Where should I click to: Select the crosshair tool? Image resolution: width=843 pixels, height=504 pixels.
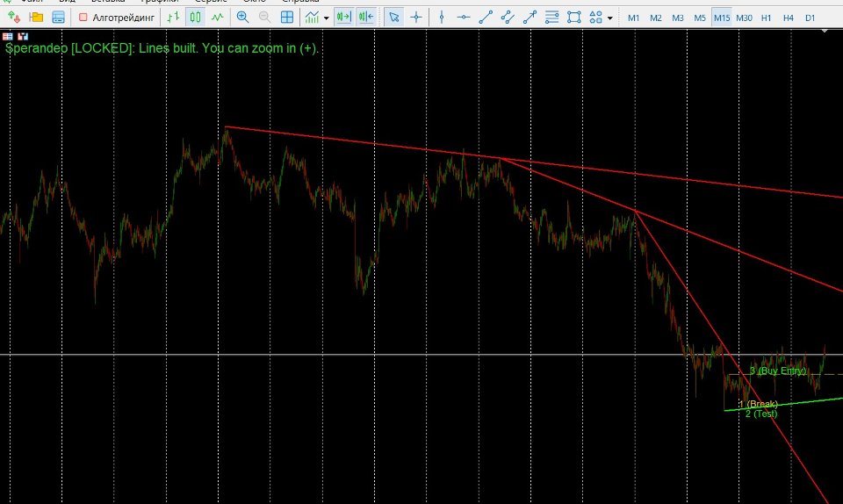click(x=416, y=18)
